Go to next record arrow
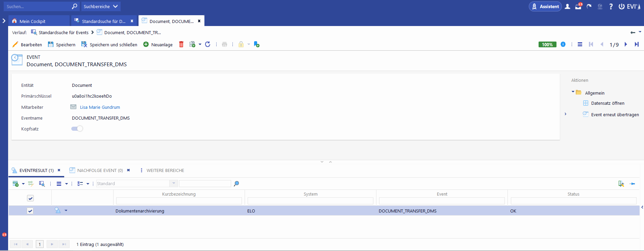The width and height of the screenshot is (644, 251). [626, 44]
